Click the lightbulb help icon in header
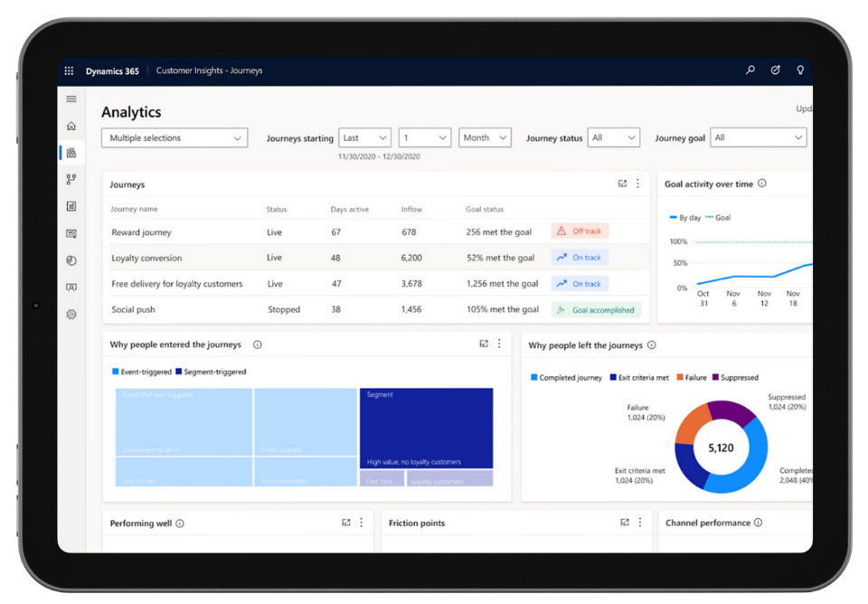 coord(800,71)
